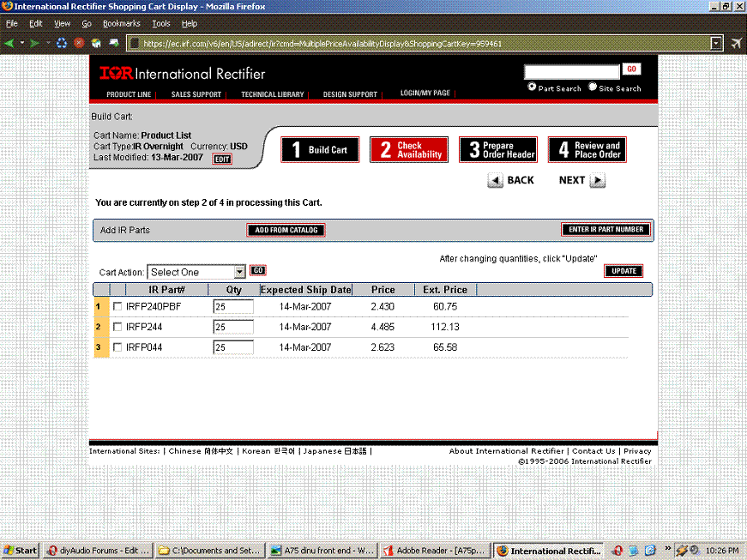Image resolution: width=747 pixels, height=560 pixels.
Task: Go to step 1 Build Cart
Action: coord(320,149)
